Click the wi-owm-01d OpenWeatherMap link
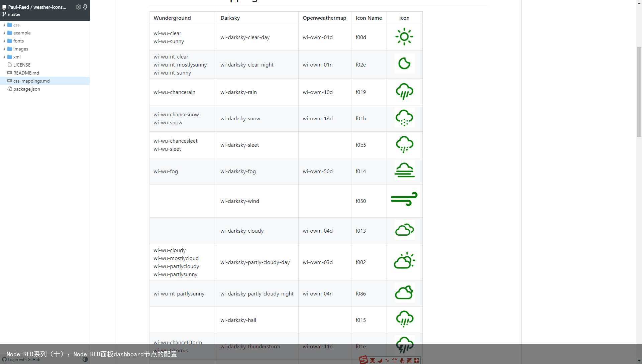 [317, 37]
